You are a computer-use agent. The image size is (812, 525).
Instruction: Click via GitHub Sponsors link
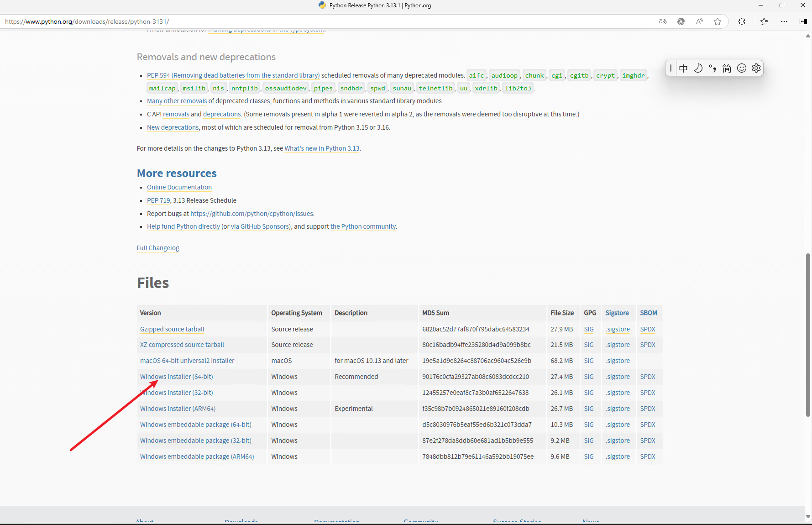pyautogui.click(x=260, y=226)
